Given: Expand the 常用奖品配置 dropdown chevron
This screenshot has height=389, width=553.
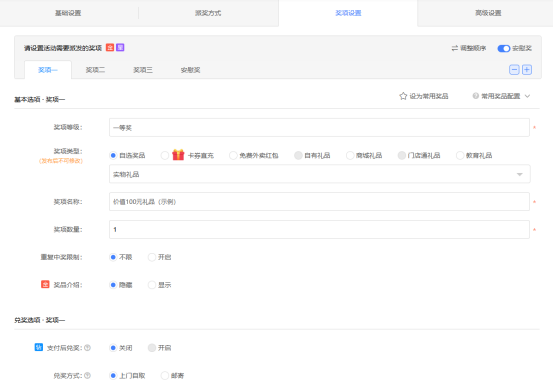Looking at the screenshot, I should tap(527, 96).
